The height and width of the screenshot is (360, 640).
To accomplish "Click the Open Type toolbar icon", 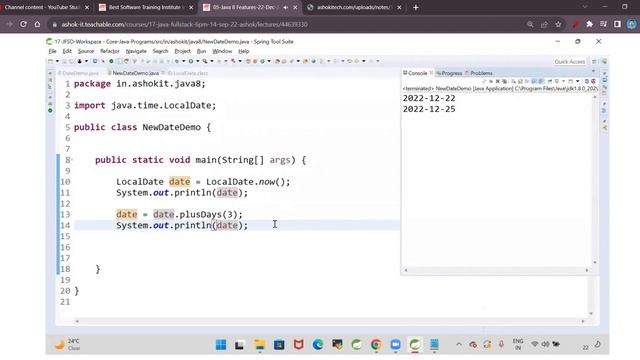I will pos(278,61).
